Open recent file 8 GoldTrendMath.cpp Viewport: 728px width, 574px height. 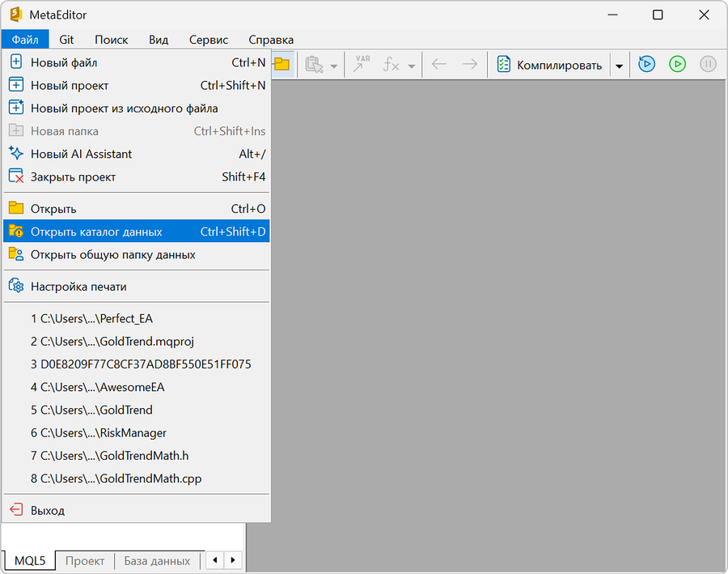(x=137, y=478)
